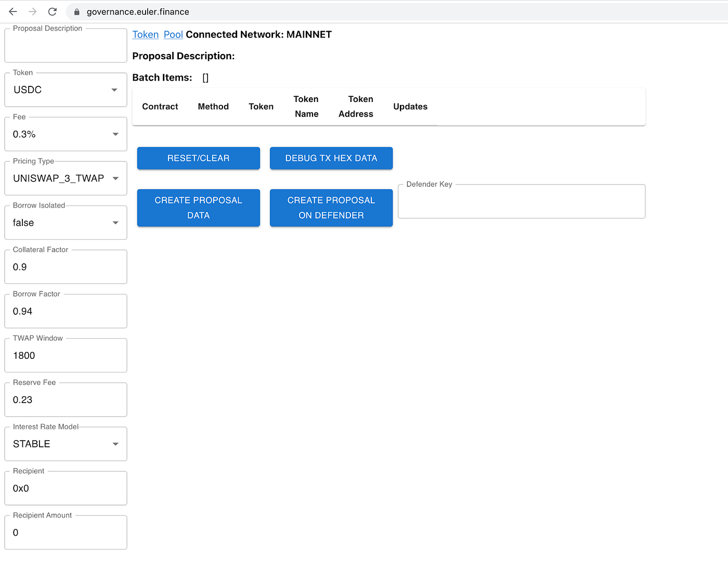This screenshot has width=728, height=568.
Task: Click the Defender Key input field
Action: click(x=522, y=201)
